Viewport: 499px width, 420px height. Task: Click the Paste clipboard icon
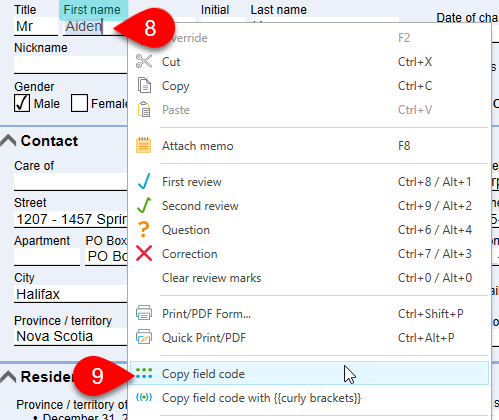(144, 110)
